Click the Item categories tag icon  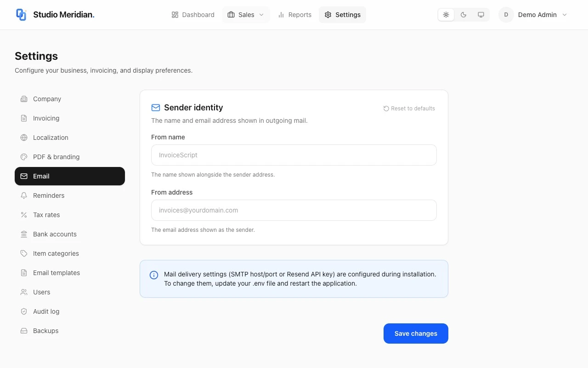click(x=24, y=253)
